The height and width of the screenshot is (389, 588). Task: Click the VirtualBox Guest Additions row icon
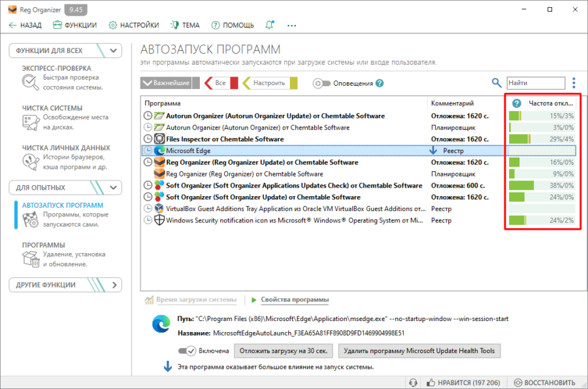click(x=159, y=209)
